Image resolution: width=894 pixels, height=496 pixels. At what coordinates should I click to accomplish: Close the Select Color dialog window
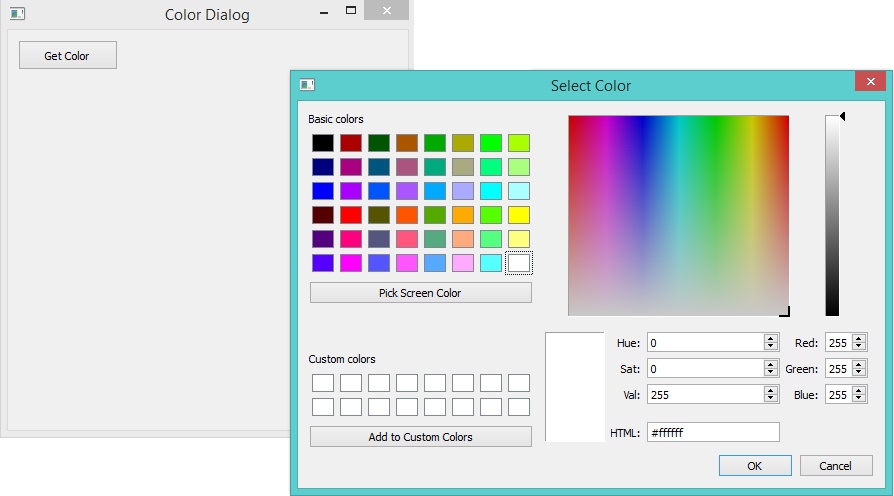[x=867, y=84]
